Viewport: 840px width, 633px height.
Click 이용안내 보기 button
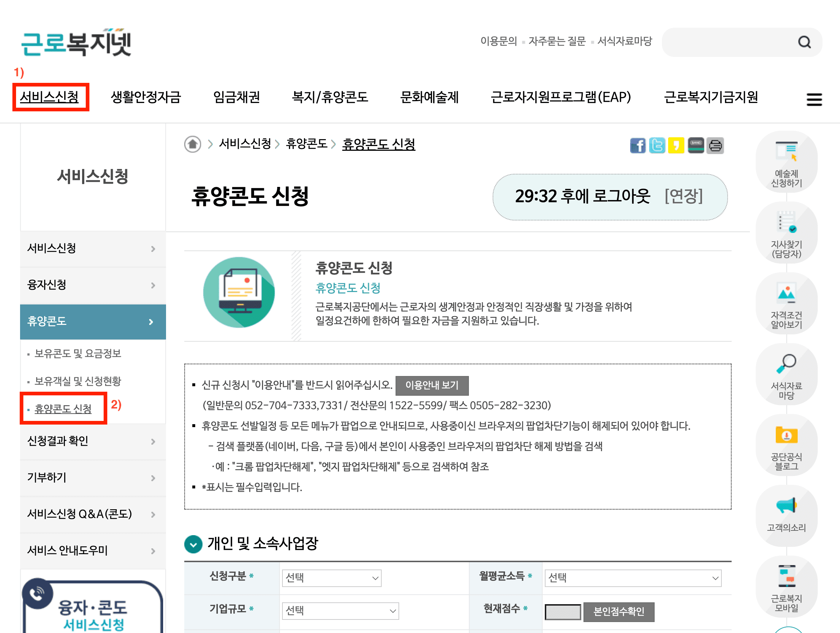(432, 385)
